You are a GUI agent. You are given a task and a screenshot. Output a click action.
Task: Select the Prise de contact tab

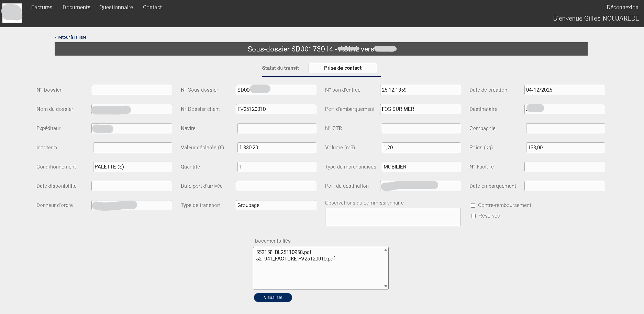pos(343,68)
